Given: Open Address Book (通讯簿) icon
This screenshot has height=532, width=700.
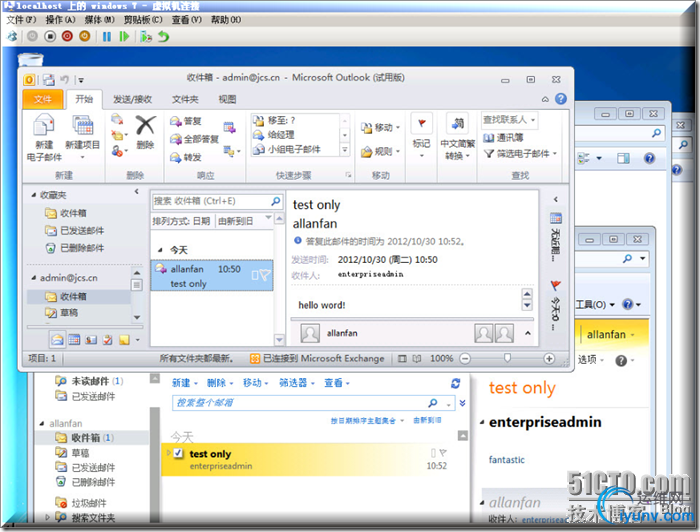Looking at the screenshot, I should 489,138.
